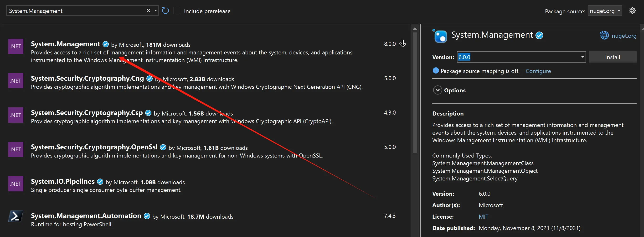Click version 8.0.0 of System.Management
Image resolution: width=644 pixels, height=237 pixels.
[390, 44]
